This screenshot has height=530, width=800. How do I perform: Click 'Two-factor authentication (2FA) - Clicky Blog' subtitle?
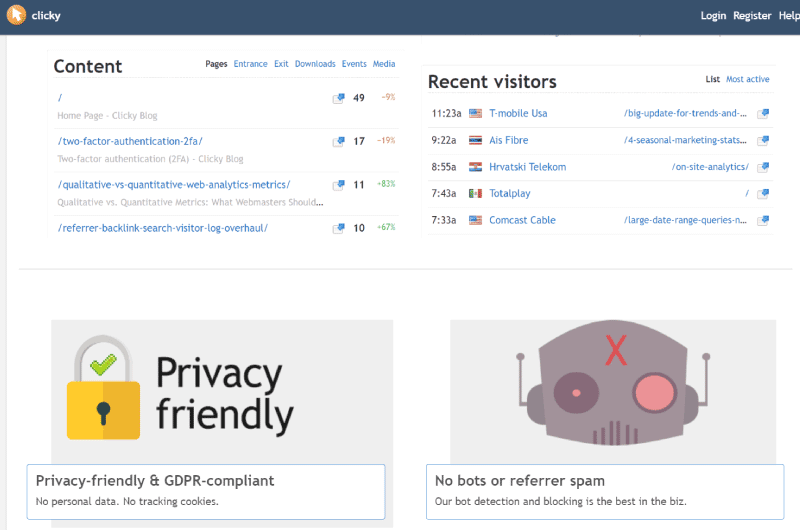(x=150, y=159)
